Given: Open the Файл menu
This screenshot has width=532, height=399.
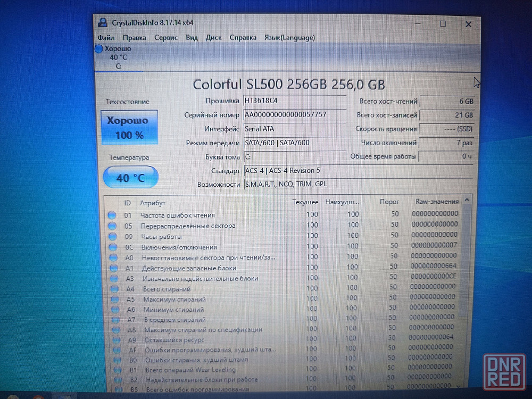Looking at the screenshot, I should (106, 38).
